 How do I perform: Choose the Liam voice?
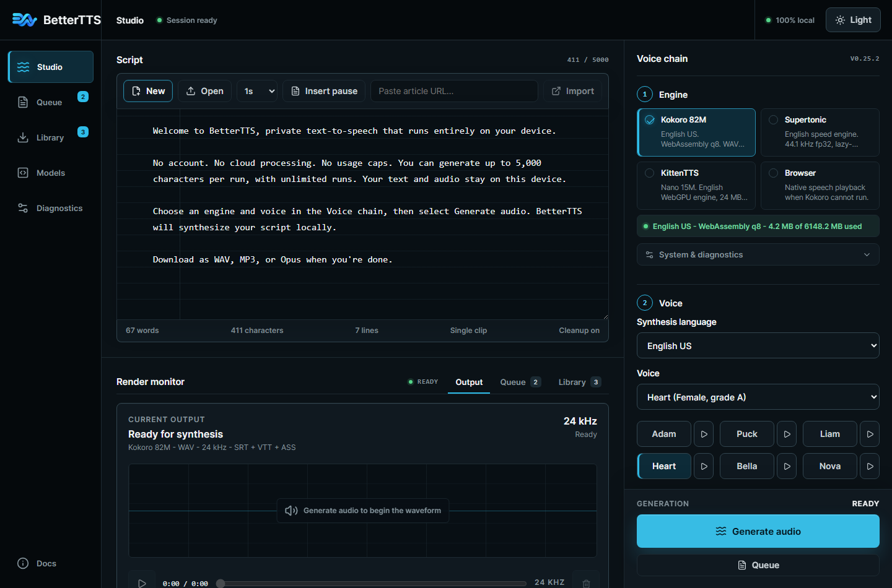830,434
